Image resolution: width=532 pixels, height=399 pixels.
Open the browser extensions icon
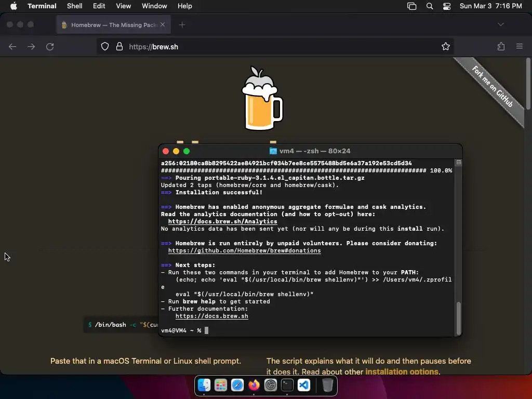coord(501,46)
